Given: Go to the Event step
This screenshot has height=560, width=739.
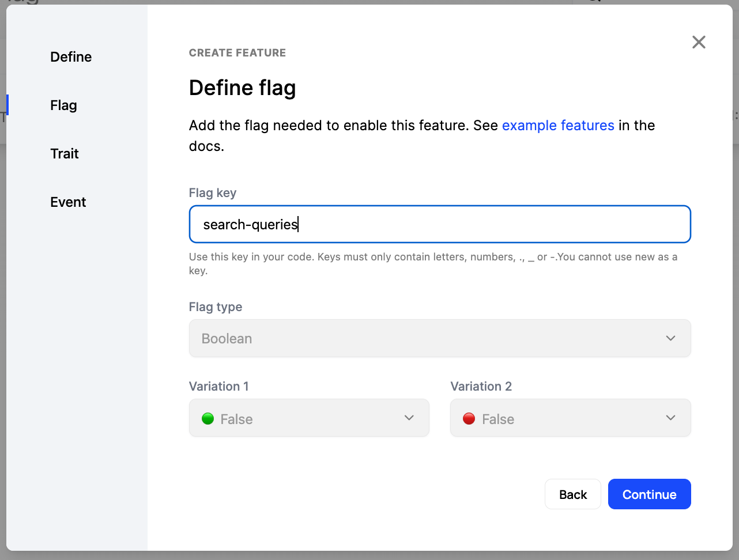Looking at the screenshot, I should (67, 202).
